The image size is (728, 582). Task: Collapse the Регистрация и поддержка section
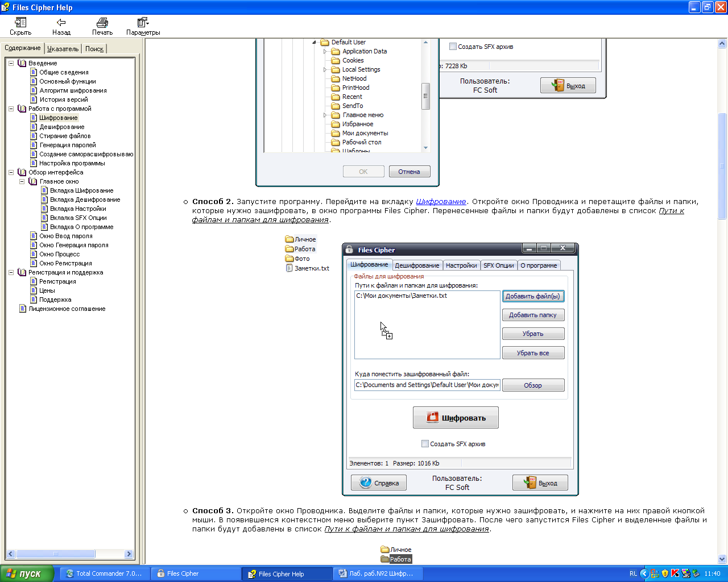click(11, 272)
